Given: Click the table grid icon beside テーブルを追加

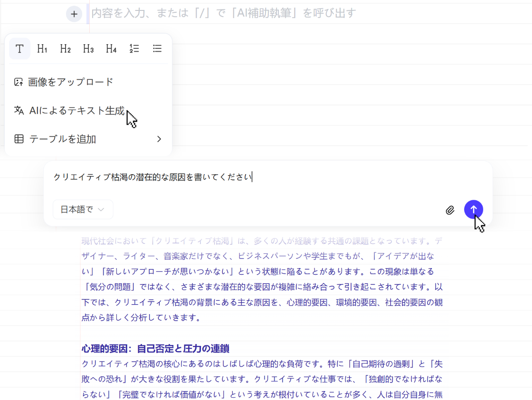Looking at the screenshot, I should coord(19,139).
